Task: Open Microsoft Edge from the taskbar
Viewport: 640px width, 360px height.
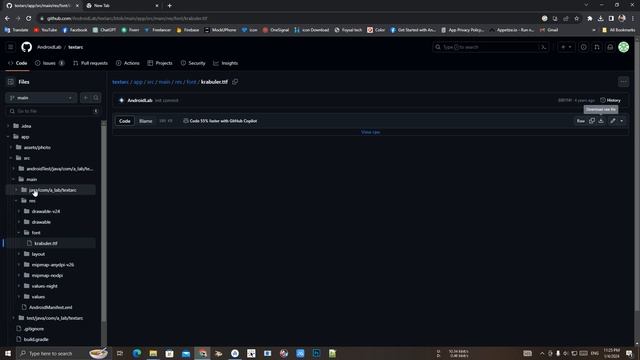Action: (137, 353)
